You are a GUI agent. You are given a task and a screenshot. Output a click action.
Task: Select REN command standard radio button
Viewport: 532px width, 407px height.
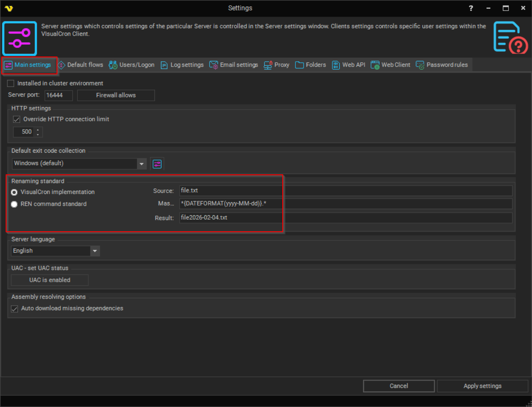click(x=14, y=204)
